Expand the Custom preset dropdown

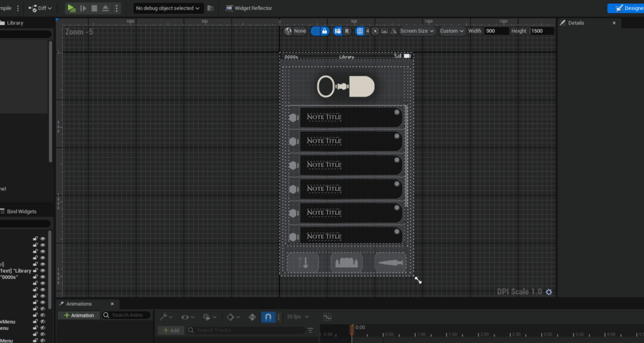452,31
